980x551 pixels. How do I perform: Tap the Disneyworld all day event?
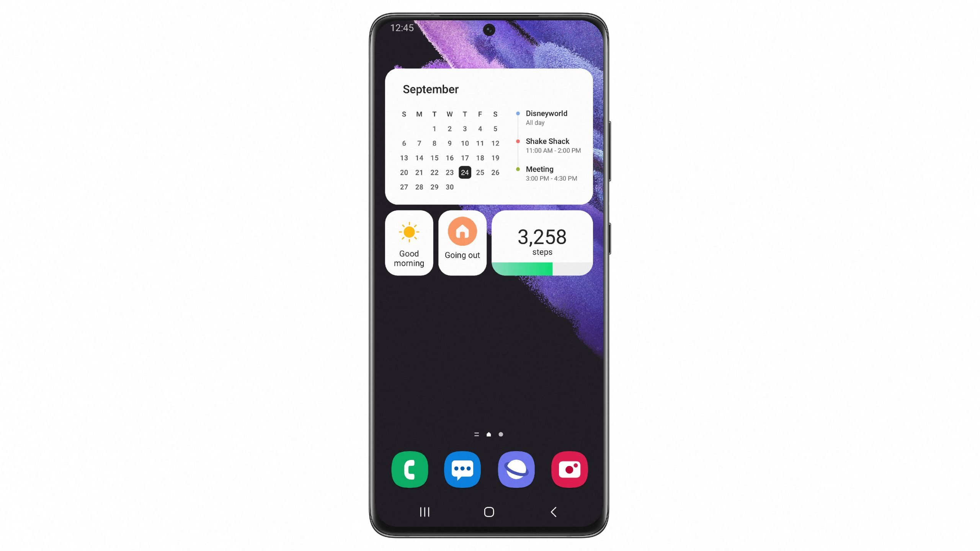pos(547,117)
